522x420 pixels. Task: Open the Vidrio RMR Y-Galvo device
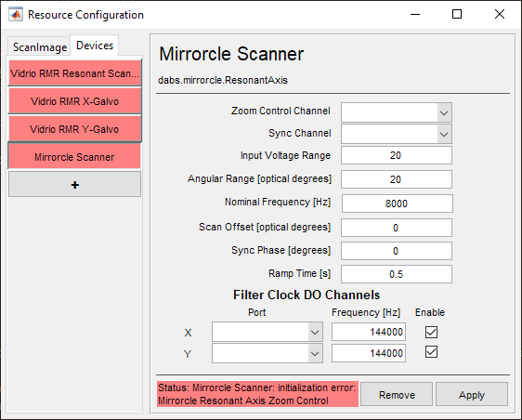pyautogui.click(x=74, y=129)
